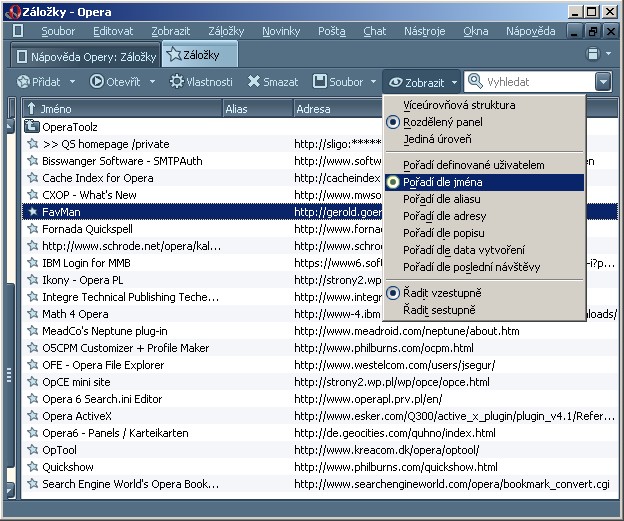Screen dimensions: 624x521
Task: Select the MeadCo's Neptune plug-in bookmark
Action: (320, 331)
